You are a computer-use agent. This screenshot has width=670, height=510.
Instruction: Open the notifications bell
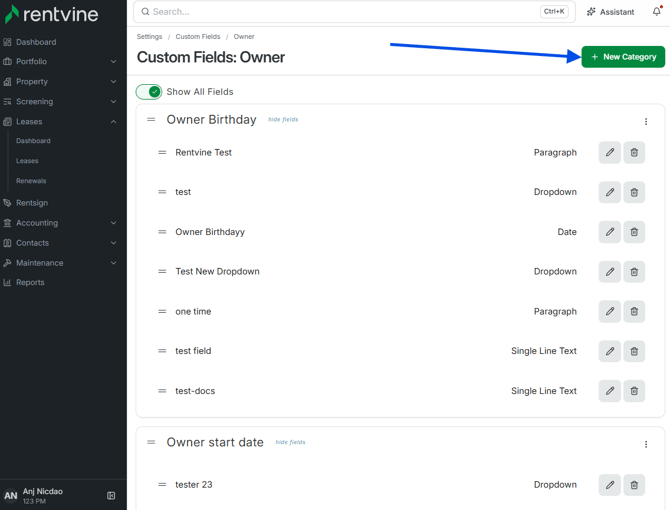pos(657,12)
